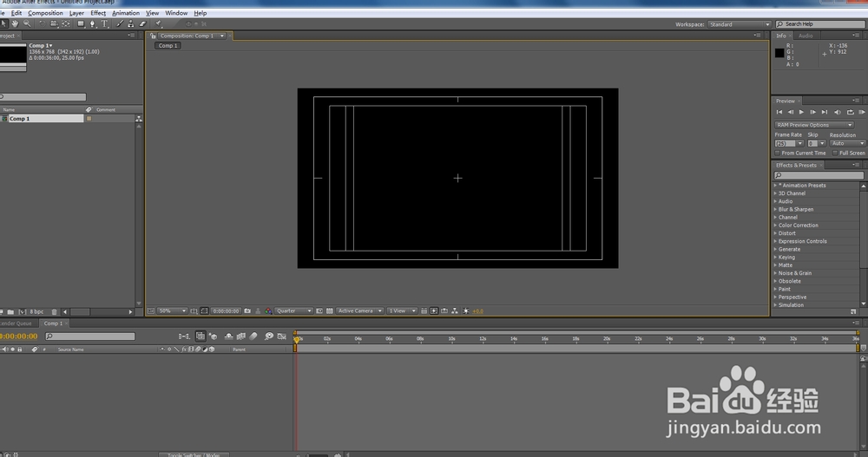Select the Unified Camera tool
The image size is (868, 457).
54,23
